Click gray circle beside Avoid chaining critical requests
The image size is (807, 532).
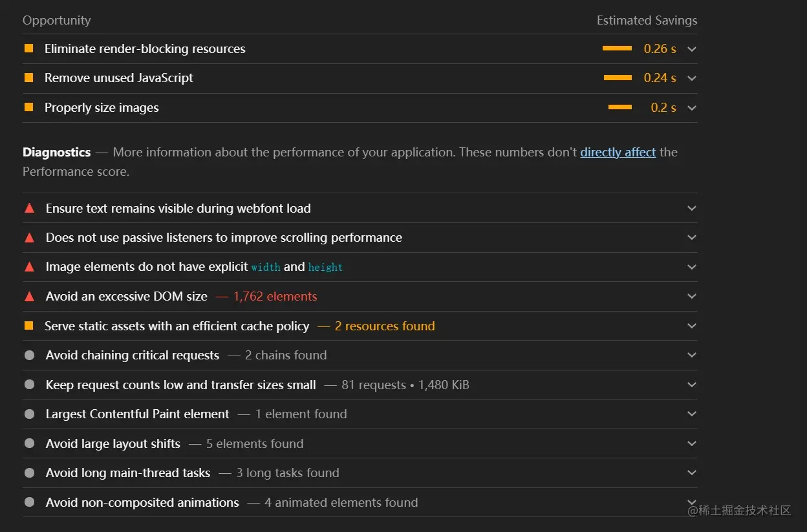(x=29, y=356)
